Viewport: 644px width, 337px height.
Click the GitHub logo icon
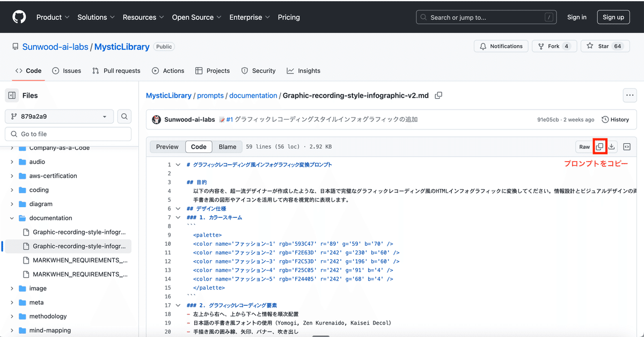(19, 17)
